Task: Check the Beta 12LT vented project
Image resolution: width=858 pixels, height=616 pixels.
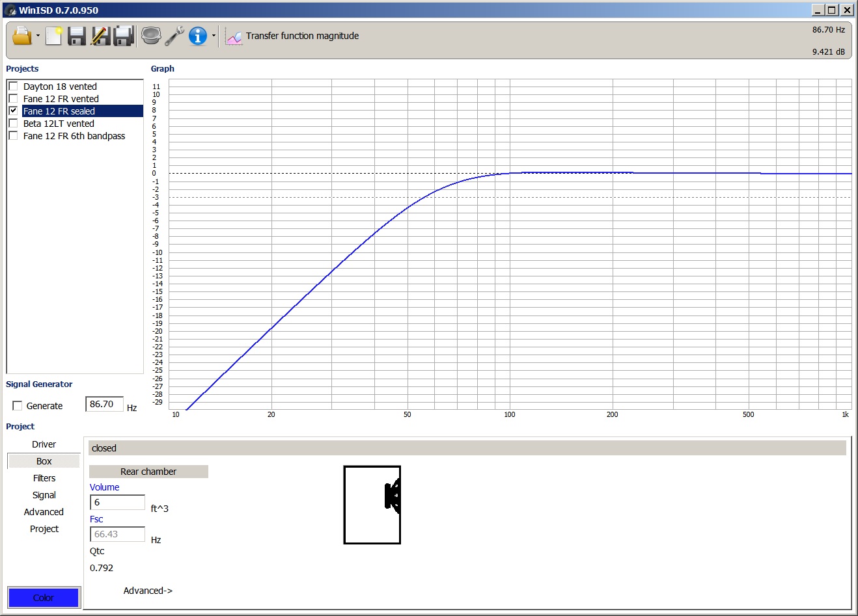Action: [13, 123]
